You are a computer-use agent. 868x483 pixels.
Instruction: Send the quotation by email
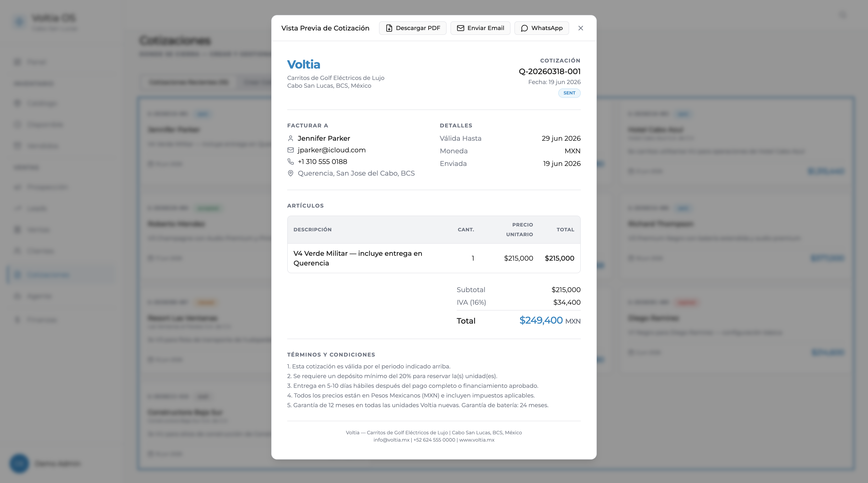click(x=480, y=28)
